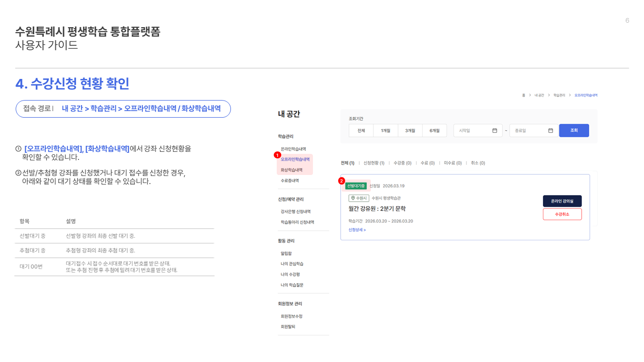Viewport: 644px width, 362px height.
Task: Select the 6개월 period filter
Action: point(434,131)
